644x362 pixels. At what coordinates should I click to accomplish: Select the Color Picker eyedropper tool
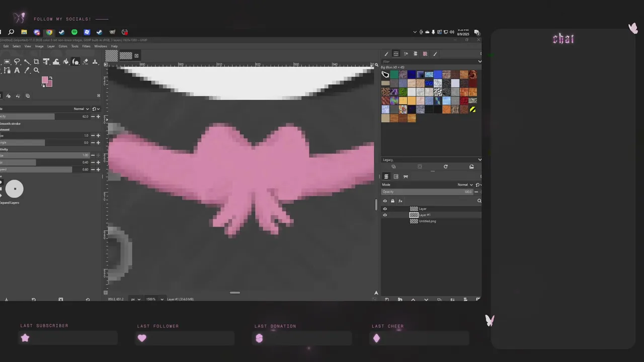pos(27,71)
